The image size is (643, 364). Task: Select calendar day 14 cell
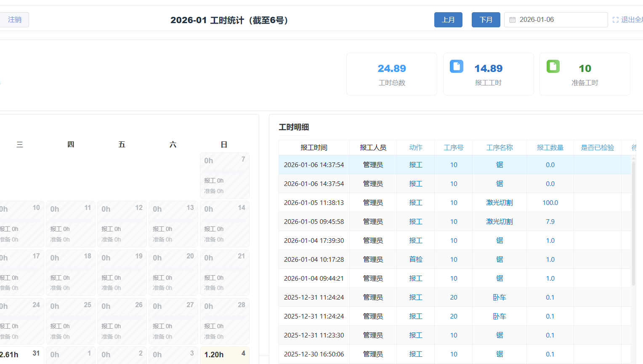click(x=224, y=224)
